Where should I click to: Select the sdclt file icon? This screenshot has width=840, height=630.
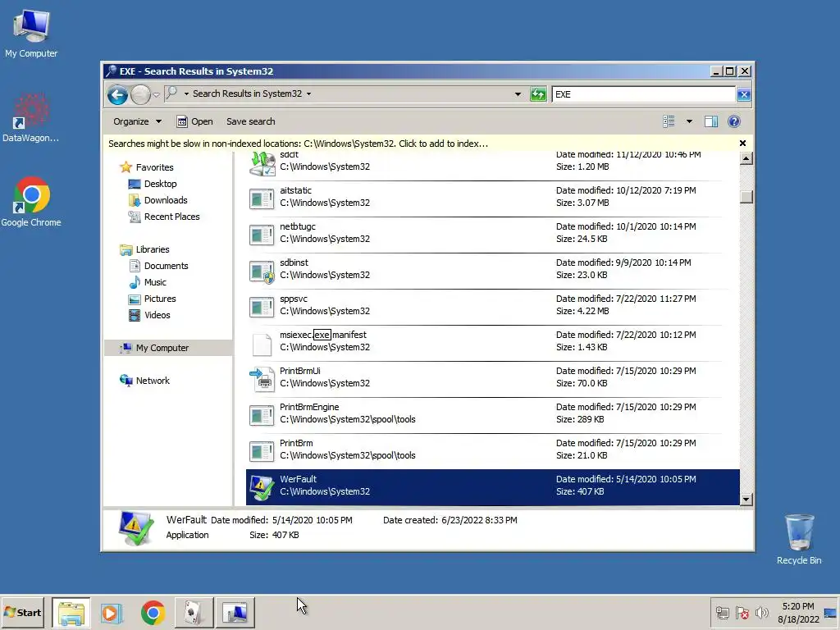262,163
